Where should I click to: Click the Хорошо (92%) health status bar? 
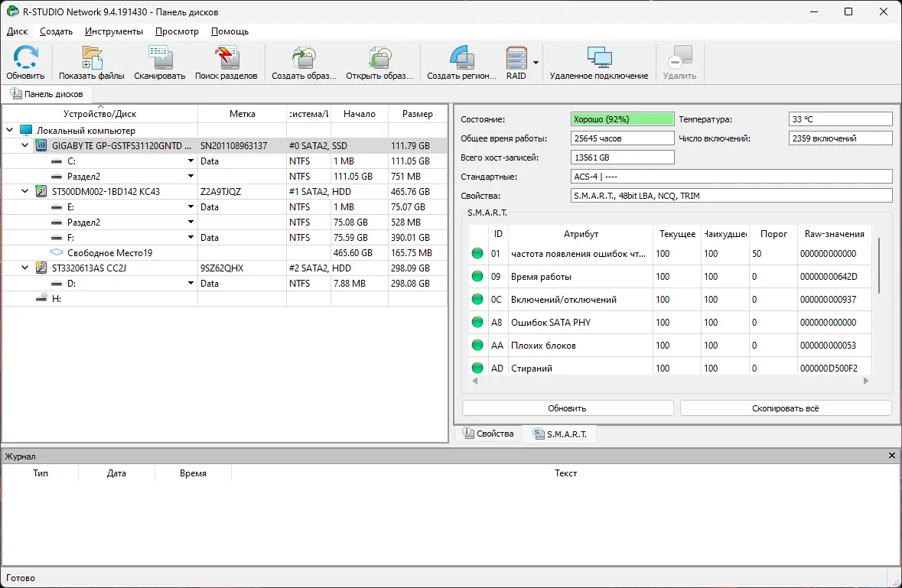[622, 119]
